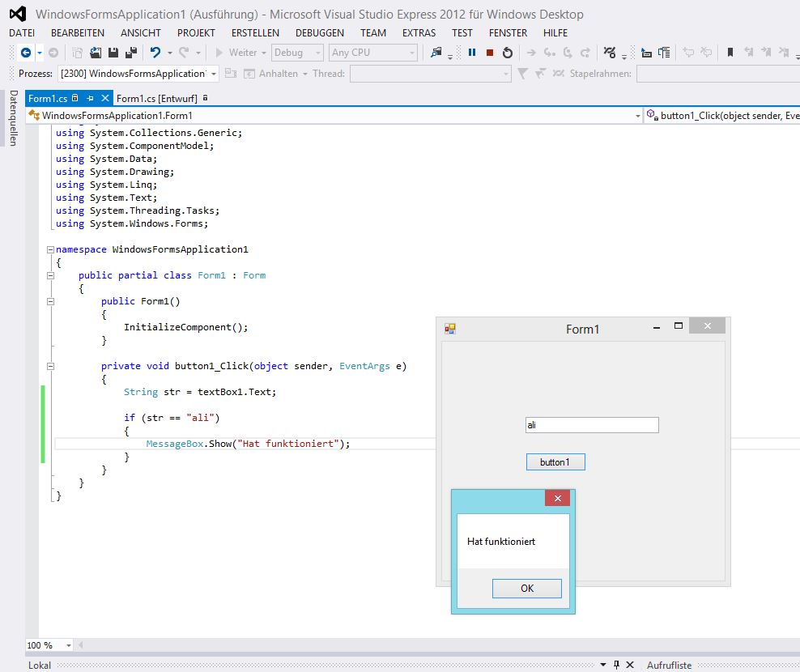The image size is (800, 672).
Task: Collapse the button1_Click method block
Action: (50, 366)
